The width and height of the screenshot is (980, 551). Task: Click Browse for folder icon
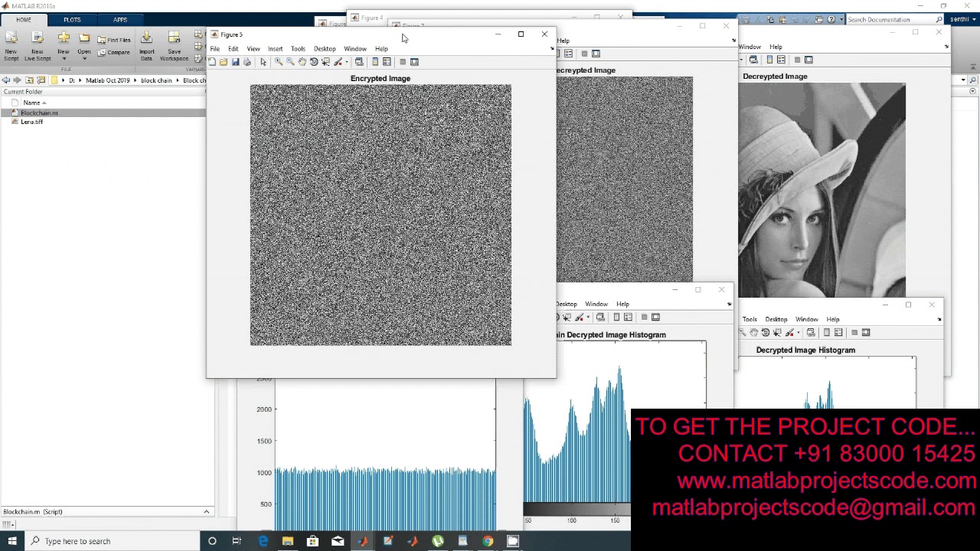tap(40, 80)
